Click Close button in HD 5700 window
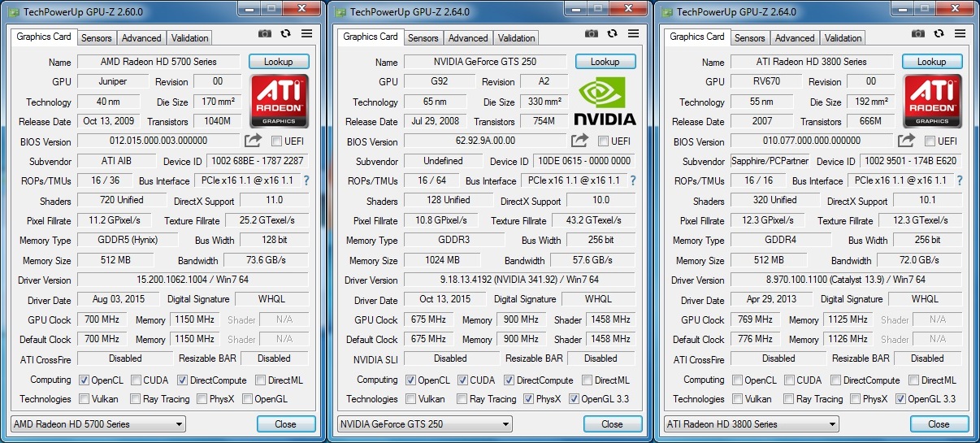 tap(285, 424)
